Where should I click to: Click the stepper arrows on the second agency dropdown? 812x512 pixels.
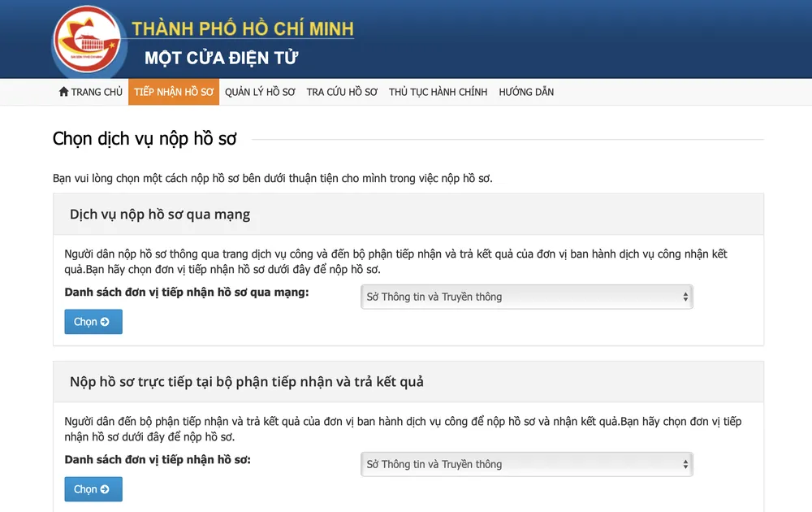687,464
